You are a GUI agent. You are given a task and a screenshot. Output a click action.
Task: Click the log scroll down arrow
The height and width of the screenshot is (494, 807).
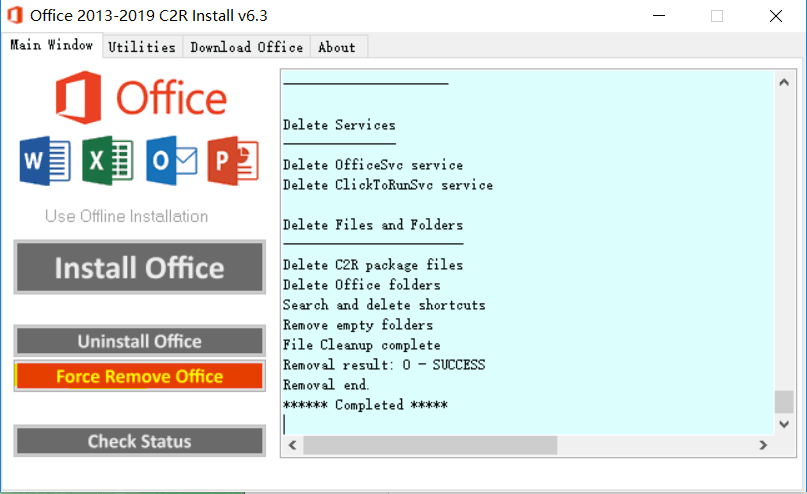(x=784, y=424)
